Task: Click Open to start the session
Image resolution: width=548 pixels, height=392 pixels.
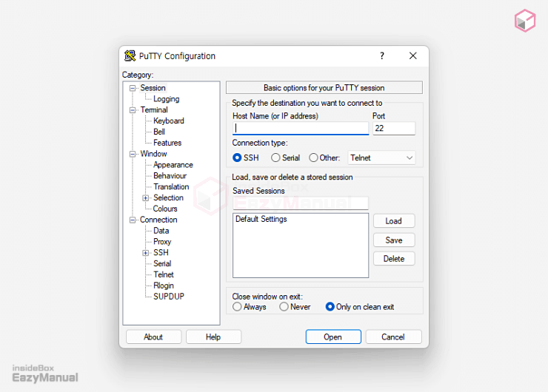Action: [x=333, y=337]
